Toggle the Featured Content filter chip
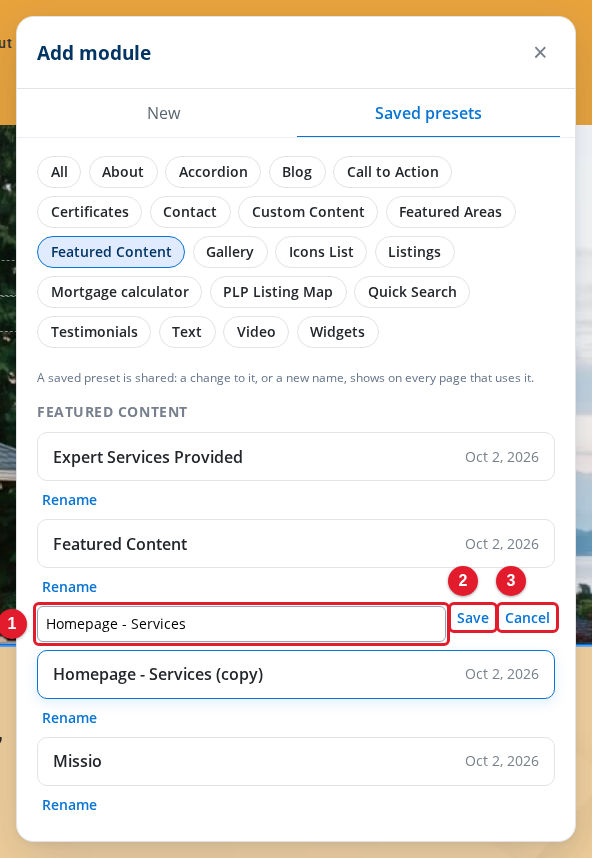The width and height of the screenshot is (592, 858). pyautogui.click(x=111, y=252)
